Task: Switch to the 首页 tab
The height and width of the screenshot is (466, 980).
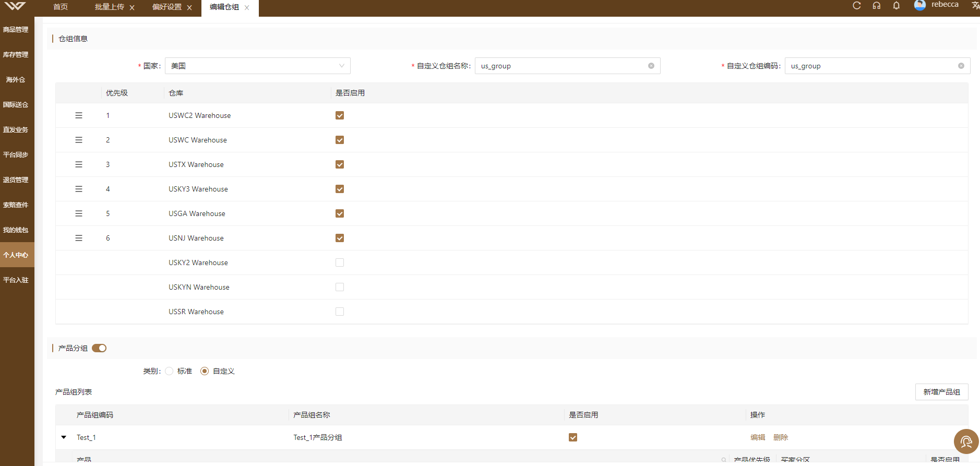Action: pyautogui.click(x=61, y=7)
